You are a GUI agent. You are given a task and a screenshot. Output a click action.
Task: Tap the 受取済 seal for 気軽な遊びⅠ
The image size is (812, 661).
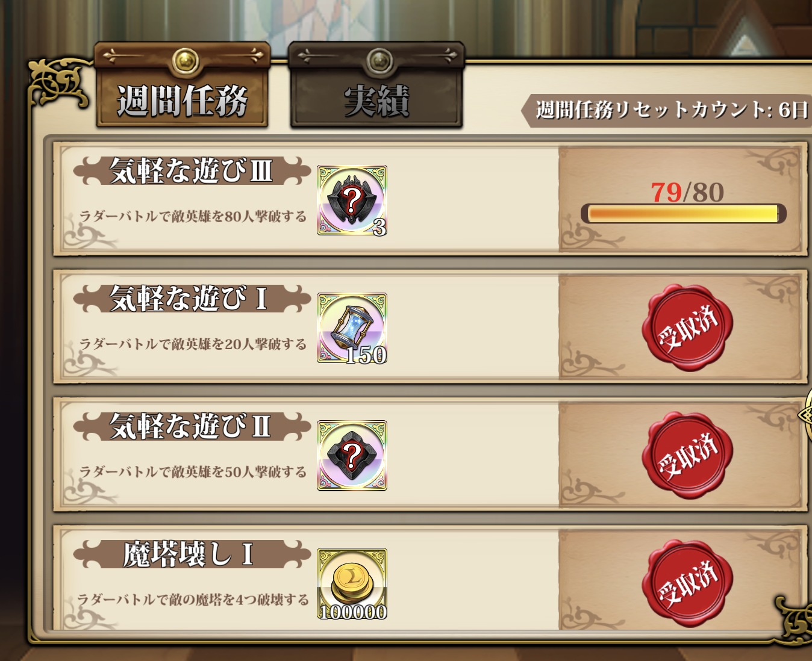(687, 328)
